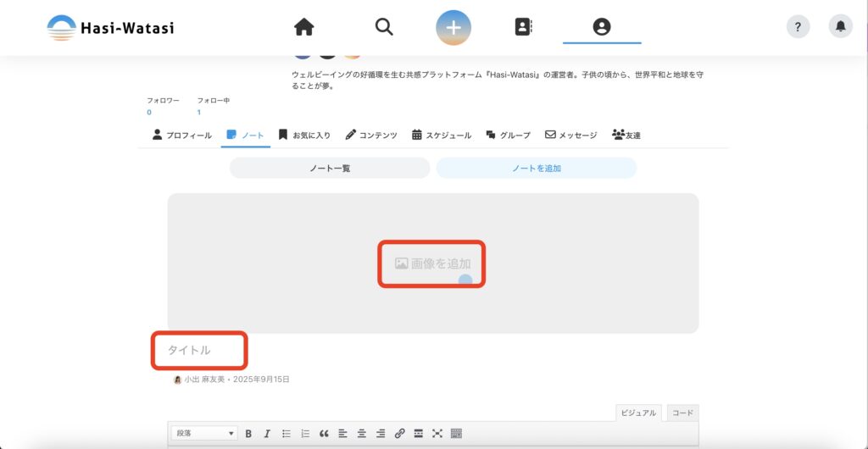The image size is (868, 449).
Task: Enable fullscreen editor mode
Action: pyautogui.click(x=437, y=434)
